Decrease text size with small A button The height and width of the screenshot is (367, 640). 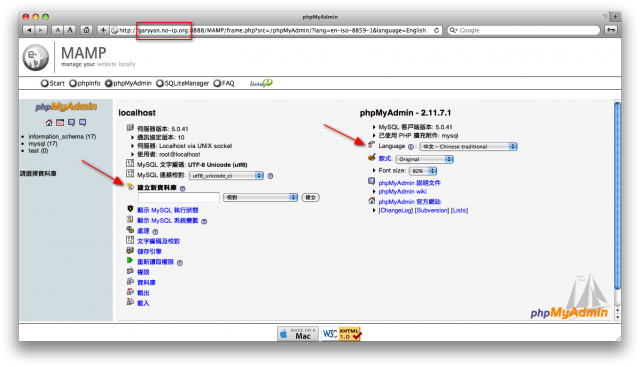(58, 30)
